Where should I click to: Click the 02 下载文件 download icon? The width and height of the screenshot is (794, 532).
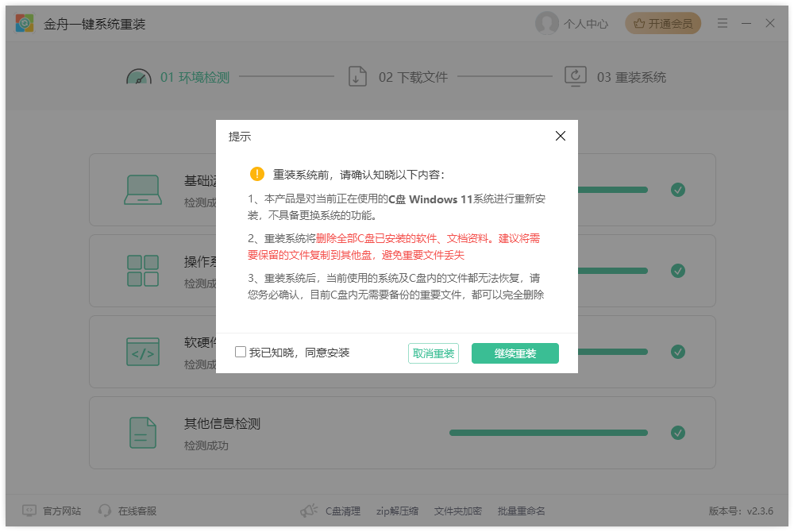tap(357, 76)
